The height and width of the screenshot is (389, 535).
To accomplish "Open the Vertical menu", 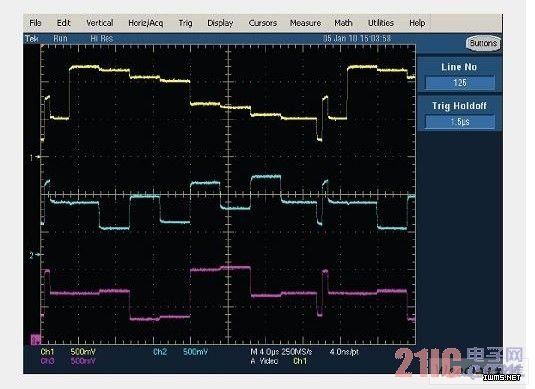I will click(x=100, y=23).
